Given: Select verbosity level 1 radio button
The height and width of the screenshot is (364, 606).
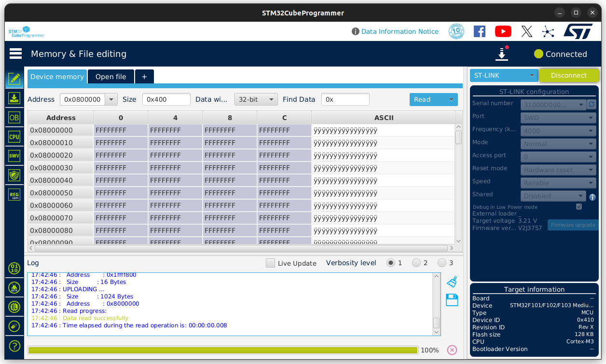Looking at the screenshot, I should point(391,263).
